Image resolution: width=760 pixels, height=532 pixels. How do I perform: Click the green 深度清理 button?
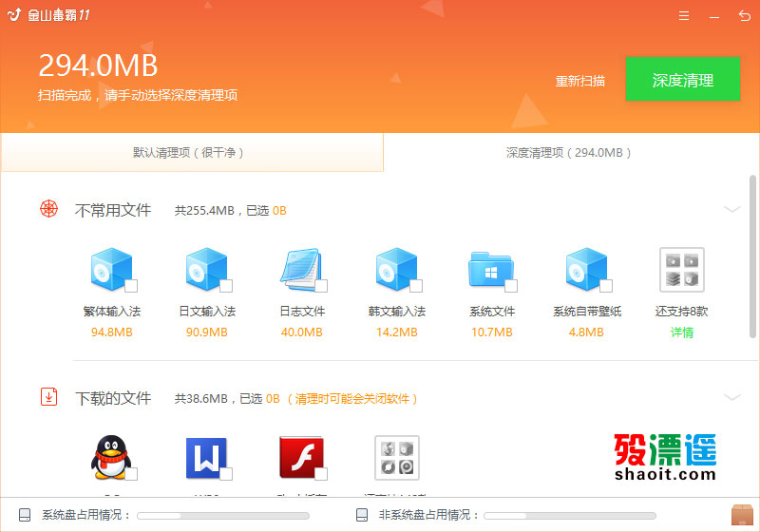tap(682, 79)
